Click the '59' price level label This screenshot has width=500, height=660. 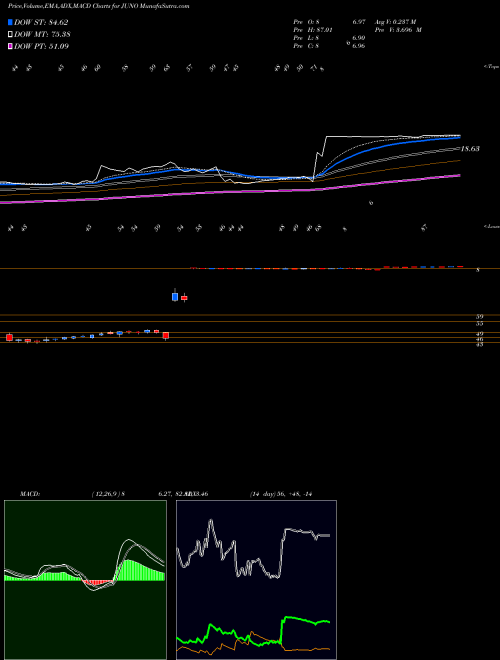point(480,316)
